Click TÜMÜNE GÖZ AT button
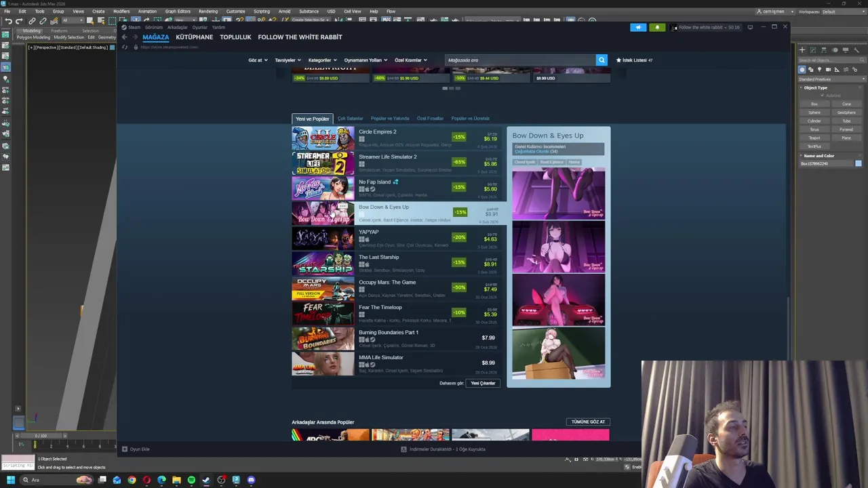Viewport: 868px width, 488px height. coord(588,422)
